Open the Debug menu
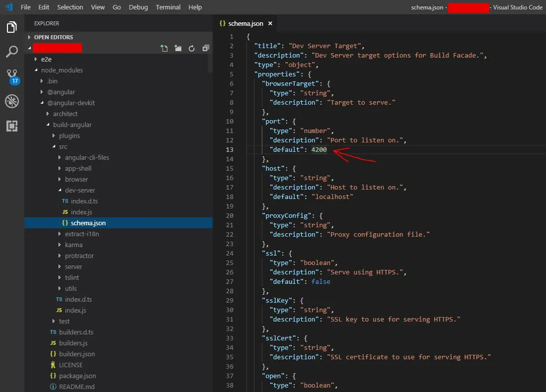 pos(138,7)
